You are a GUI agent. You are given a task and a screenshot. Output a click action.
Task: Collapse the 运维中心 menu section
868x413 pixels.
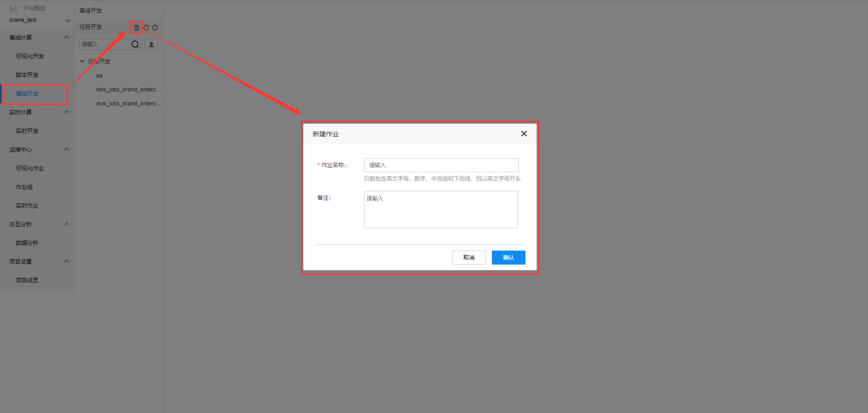tap(66, 149)
